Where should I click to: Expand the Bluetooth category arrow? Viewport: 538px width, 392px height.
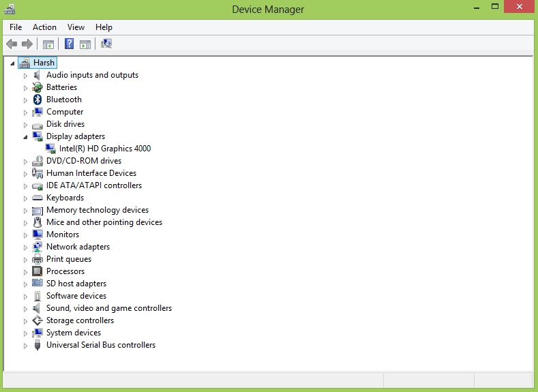pyautogui.click(x=25, y=100)
